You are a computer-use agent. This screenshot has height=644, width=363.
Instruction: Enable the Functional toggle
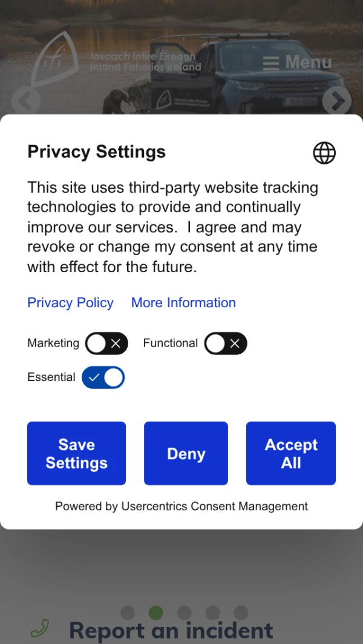226,343
